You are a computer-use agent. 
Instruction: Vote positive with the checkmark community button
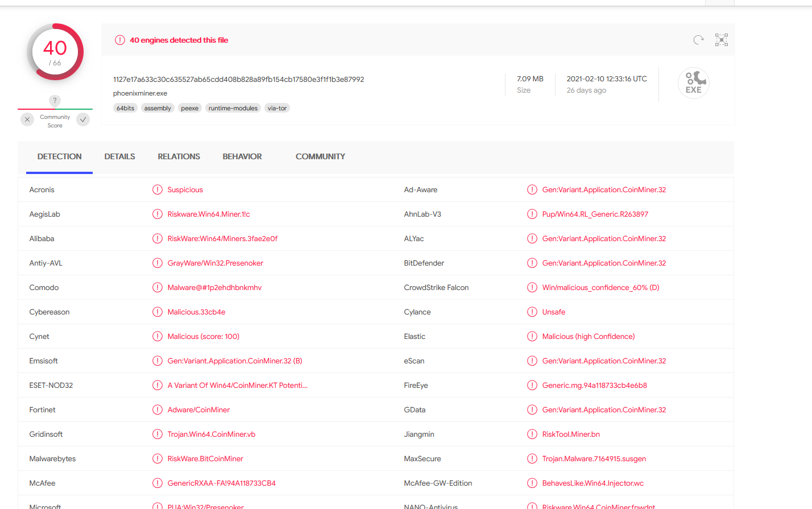83,119
